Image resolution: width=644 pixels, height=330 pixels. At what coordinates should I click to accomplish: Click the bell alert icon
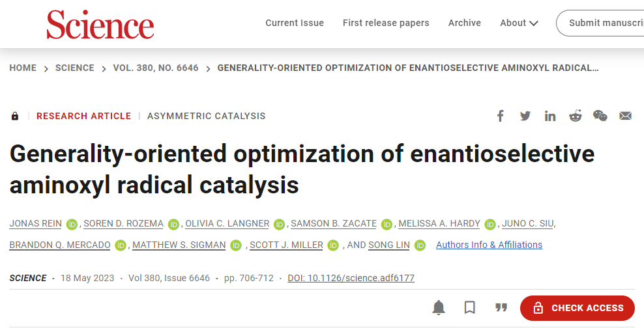click(x=439, y=307)
